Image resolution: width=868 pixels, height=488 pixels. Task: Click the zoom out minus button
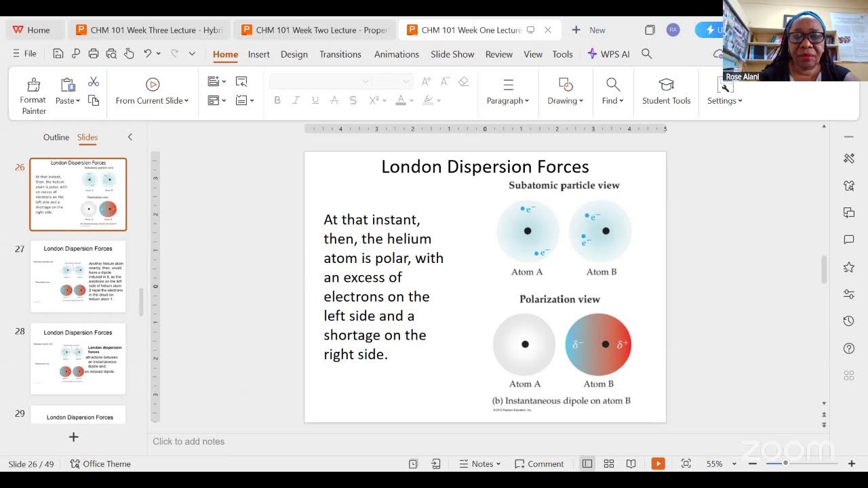pyautogui.click(x=752, y=464)
